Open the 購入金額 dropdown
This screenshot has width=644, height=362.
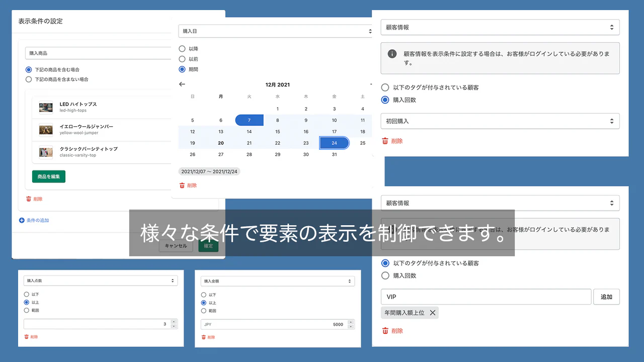click(278, 281)
